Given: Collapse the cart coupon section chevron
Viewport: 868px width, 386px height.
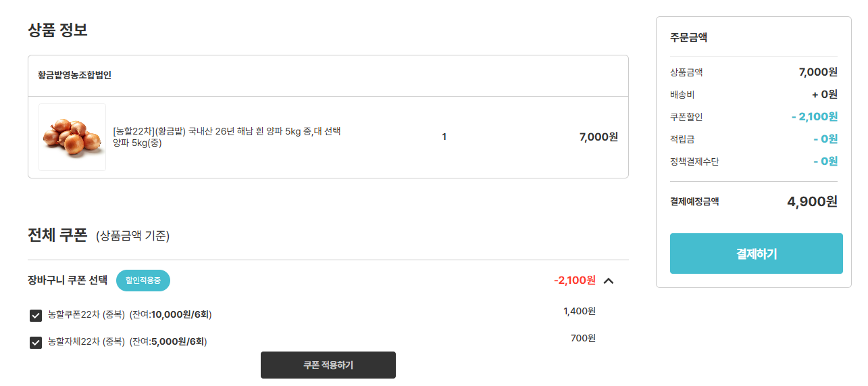Looking at the screenshot, I should tap(609, 281).
